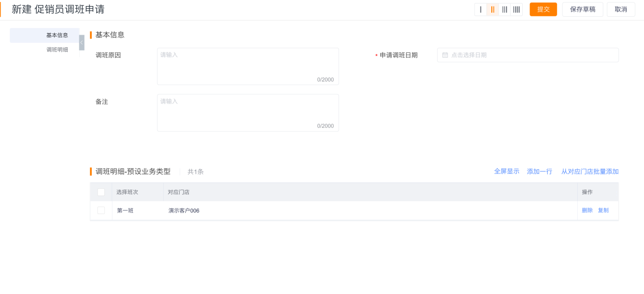The image size is (644, 294).
Task: Check the checkbox for the 第一班 row
Action: pos(101,210)
